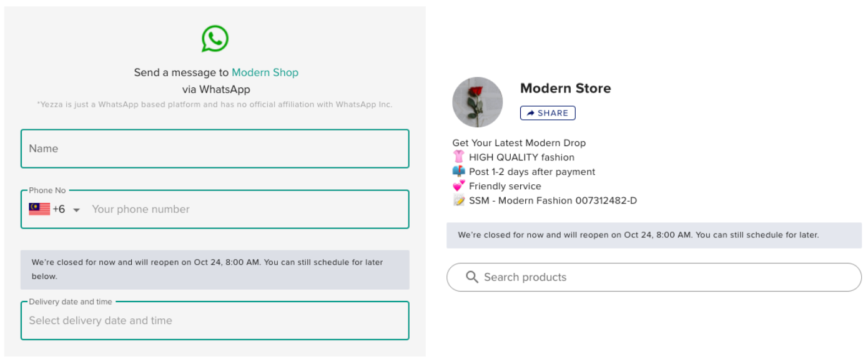This screenshot has width=868, height=364.
Task: Click the green WhatsApp logo icon
Action: point(215,39)
